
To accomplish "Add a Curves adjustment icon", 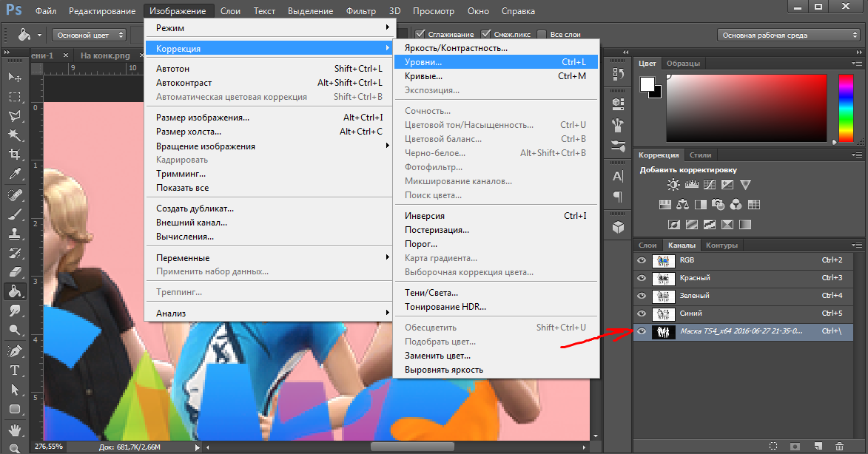I will click(x=710, y=185).
